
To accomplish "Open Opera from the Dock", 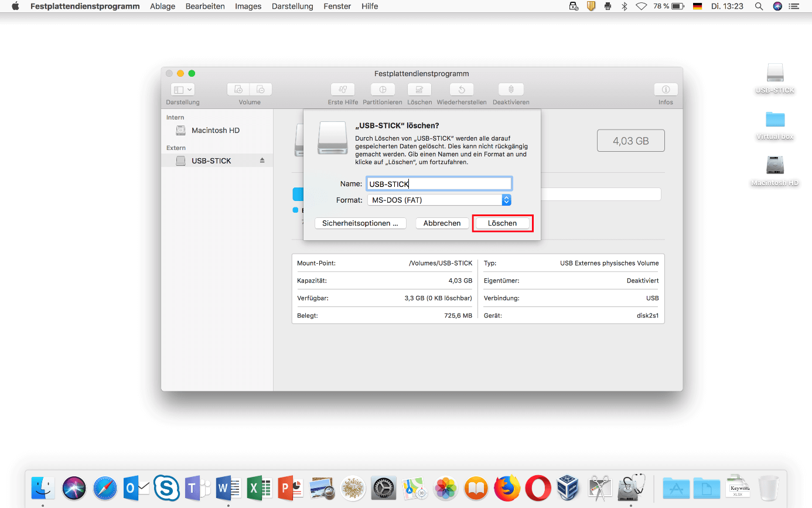I will [x=538, y=487].
